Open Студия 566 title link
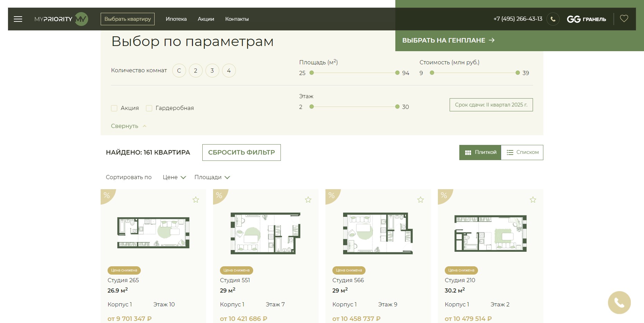644x323 pixels. point(348,280)
